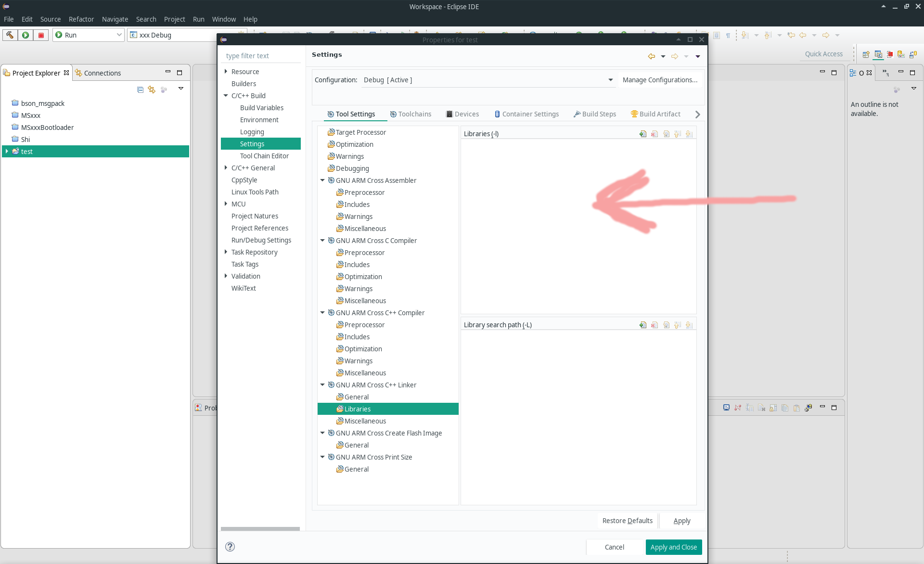Click Last Edit Location icon in toolbar
Screen dimensions: 924x564
pyautogui.click(x=791, y=35)
